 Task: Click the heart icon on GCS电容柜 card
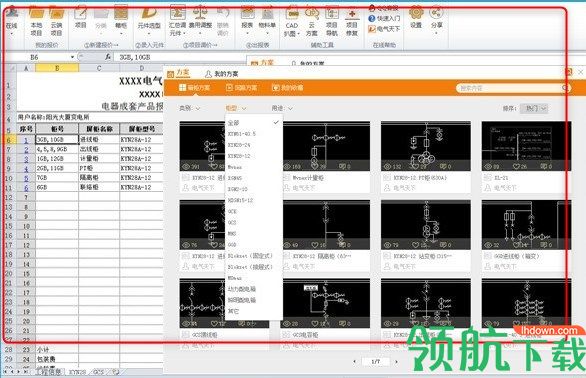315,323
